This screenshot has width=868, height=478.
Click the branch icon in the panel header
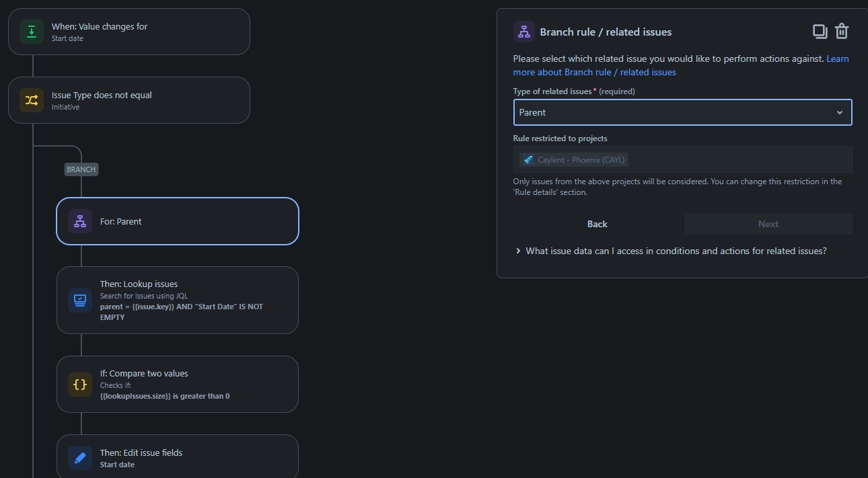tap(524, 32)
